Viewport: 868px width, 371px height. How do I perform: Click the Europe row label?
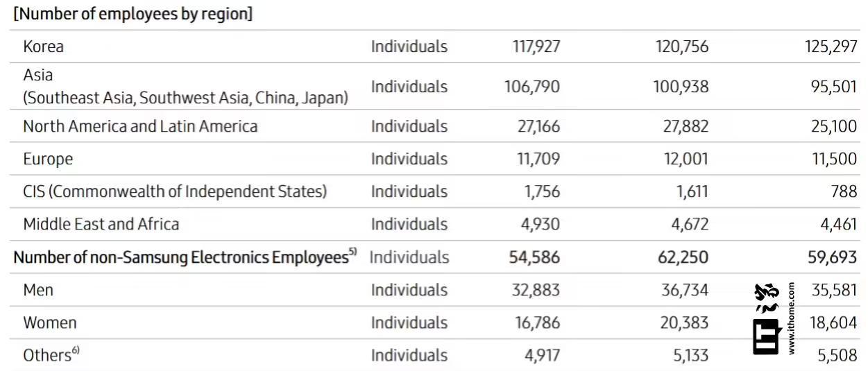pos(48,159)
